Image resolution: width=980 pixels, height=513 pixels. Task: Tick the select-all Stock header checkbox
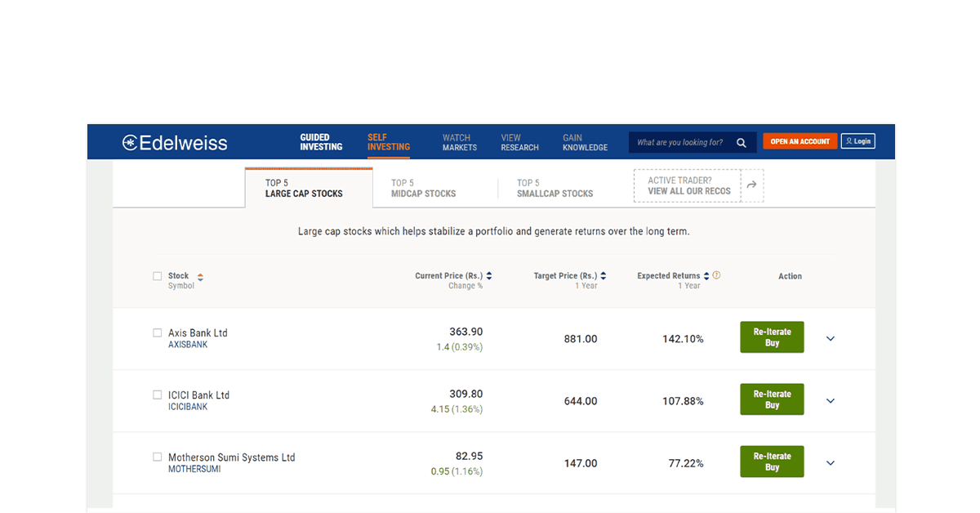(158, 276)
